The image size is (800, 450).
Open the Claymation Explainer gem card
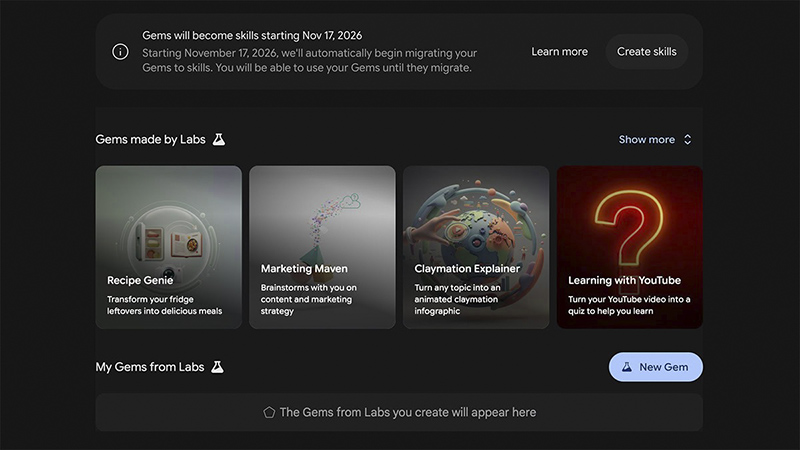[x=476, y=247]
